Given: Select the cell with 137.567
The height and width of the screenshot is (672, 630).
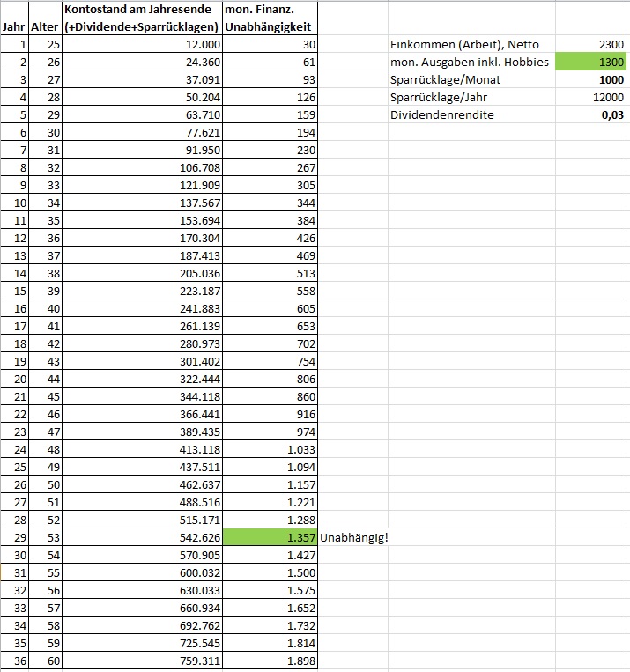Looking at the screenshot, I should (x=142, y=203).
